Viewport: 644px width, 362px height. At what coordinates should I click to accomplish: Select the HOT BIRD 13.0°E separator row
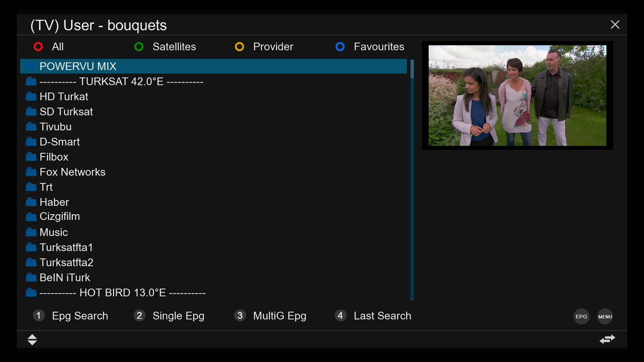[x=213, y=293]
